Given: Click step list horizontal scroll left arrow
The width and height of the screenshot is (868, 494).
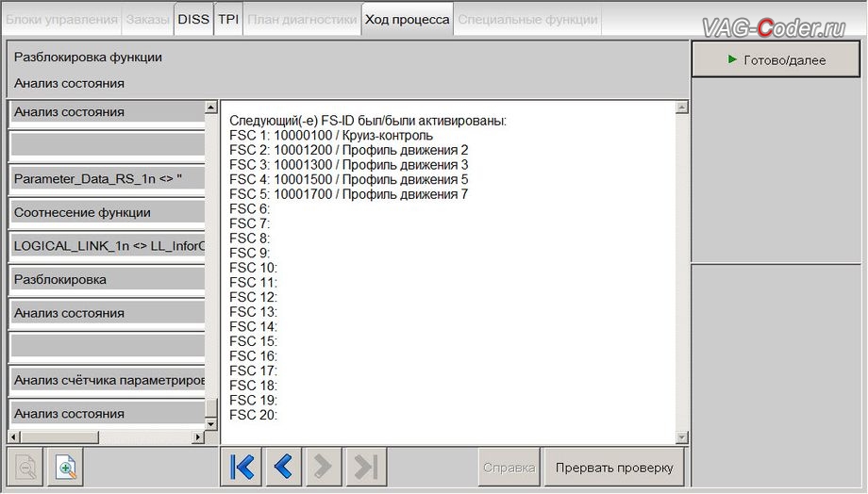Looking at the screenshot, I should coord(14,437).
